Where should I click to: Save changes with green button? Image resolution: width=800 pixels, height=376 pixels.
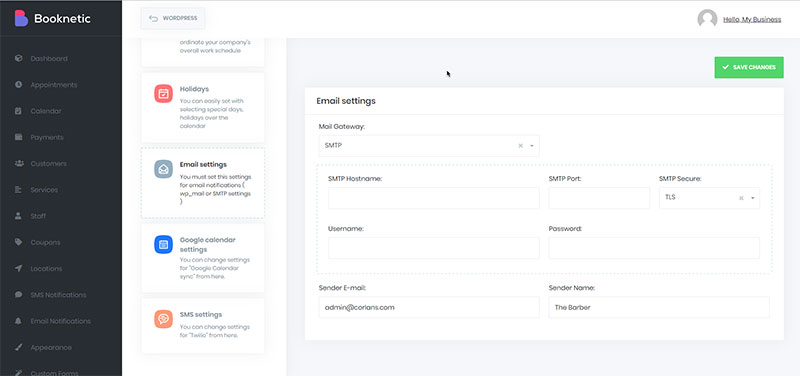click(748, 67)
